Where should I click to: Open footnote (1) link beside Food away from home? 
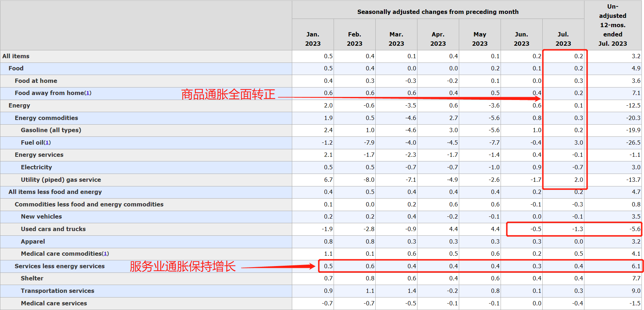[x=88, y=93]
